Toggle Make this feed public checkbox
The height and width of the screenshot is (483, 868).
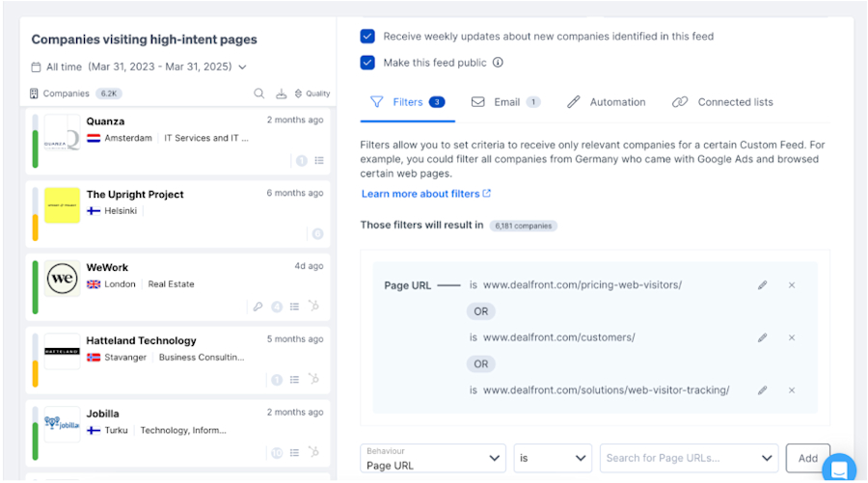[x=367, y=62]
